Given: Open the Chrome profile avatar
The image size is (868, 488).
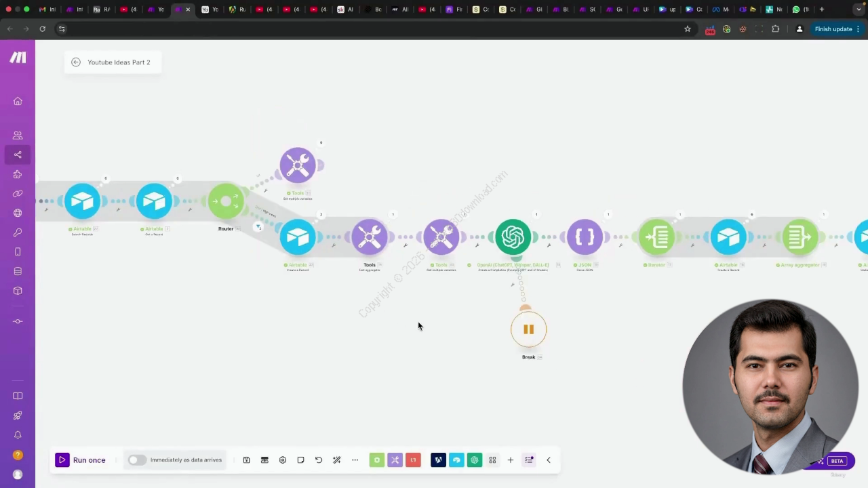Looking at the screenshot, I should [x=800, y=29].
